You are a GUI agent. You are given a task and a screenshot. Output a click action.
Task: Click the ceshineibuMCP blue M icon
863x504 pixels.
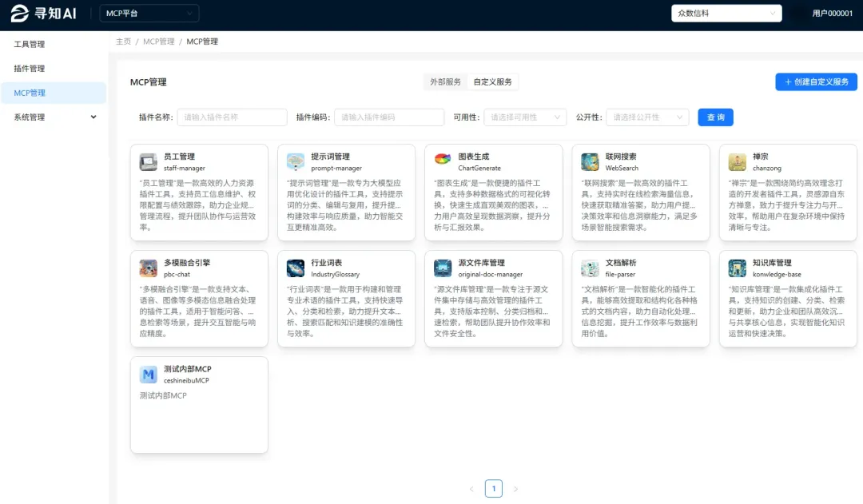point(148,373)
